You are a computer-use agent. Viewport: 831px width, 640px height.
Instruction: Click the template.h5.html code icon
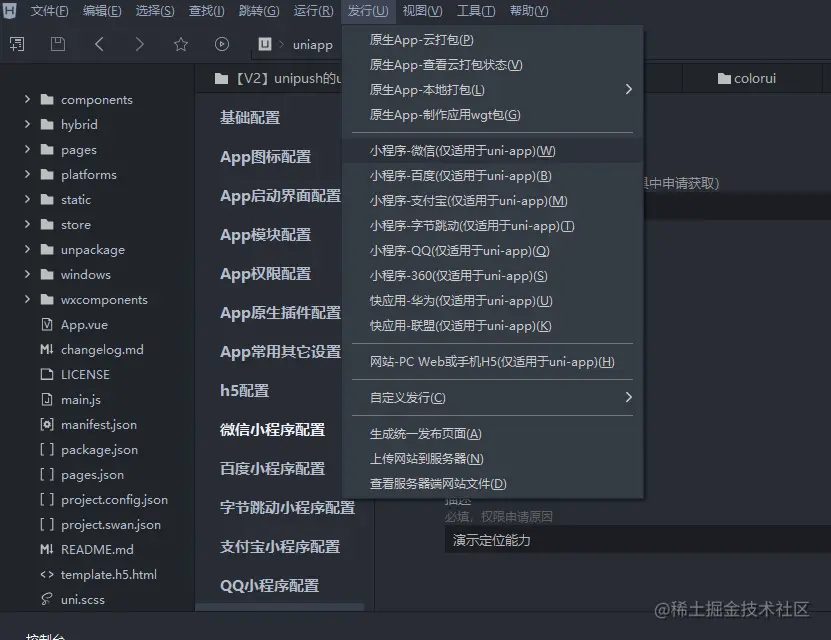[47, 574]
